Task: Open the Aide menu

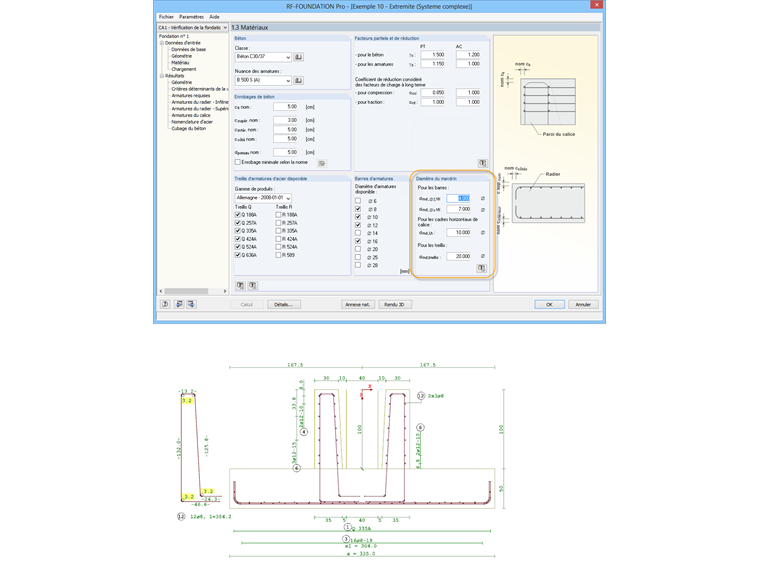Action: coord(214,17)
